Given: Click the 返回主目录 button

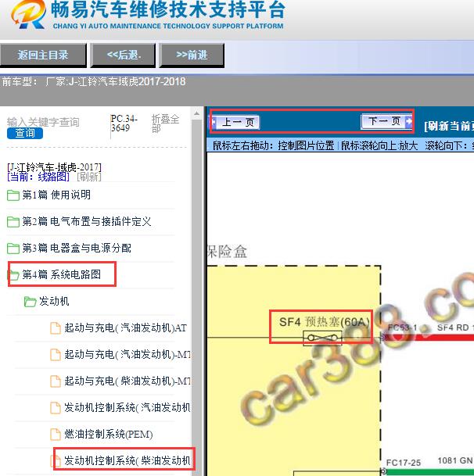Looking at the screenshot, I should tap(43, 55).
